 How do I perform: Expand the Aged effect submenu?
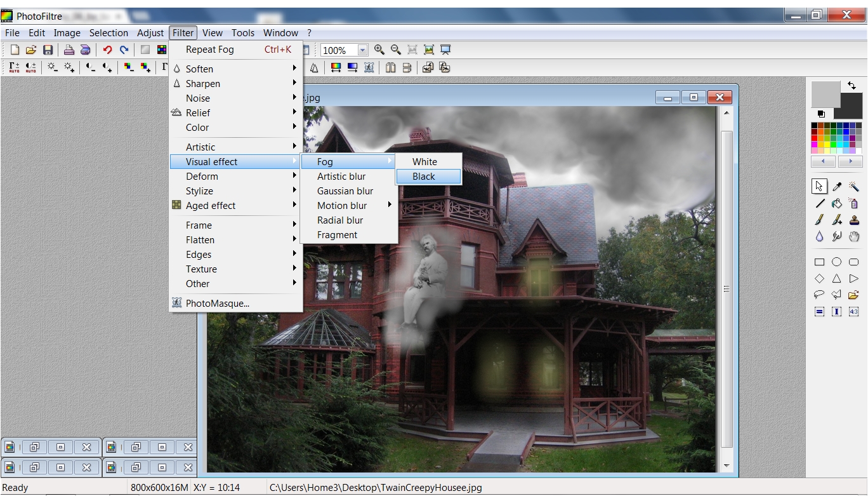click(x=235, y=205)
